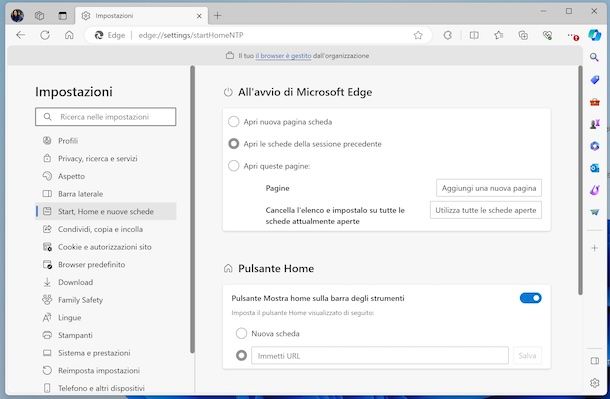Open Stampanti settings section
This screenshot has width=610, height=399.
[x=106, y=335]
